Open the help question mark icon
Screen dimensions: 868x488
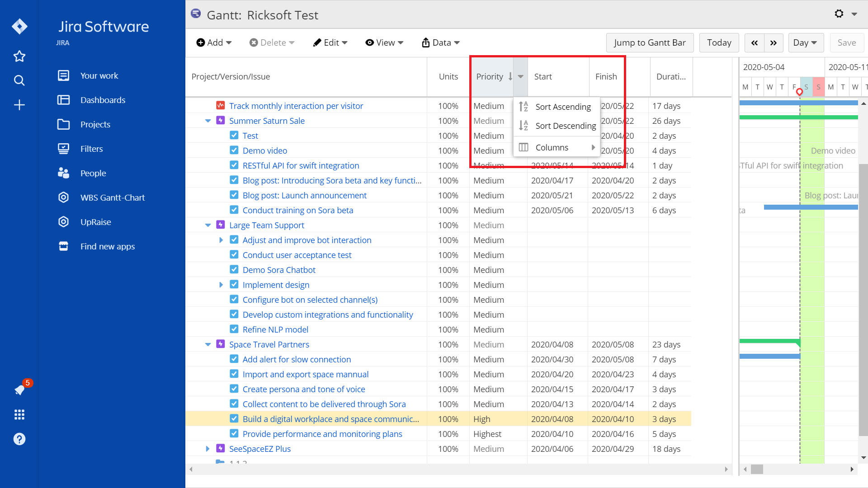(x=19, y=439)
